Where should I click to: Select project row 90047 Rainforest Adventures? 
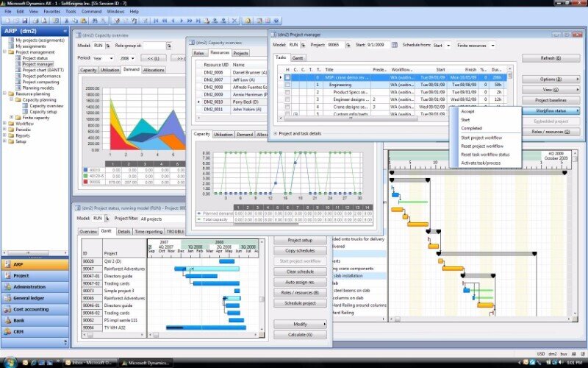click(114, 269)
